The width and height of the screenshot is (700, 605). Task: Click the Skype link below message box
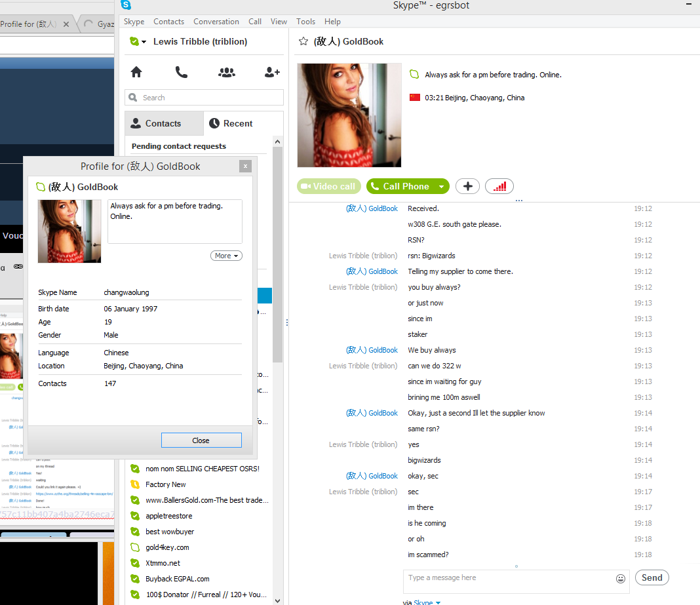(423, 602)
